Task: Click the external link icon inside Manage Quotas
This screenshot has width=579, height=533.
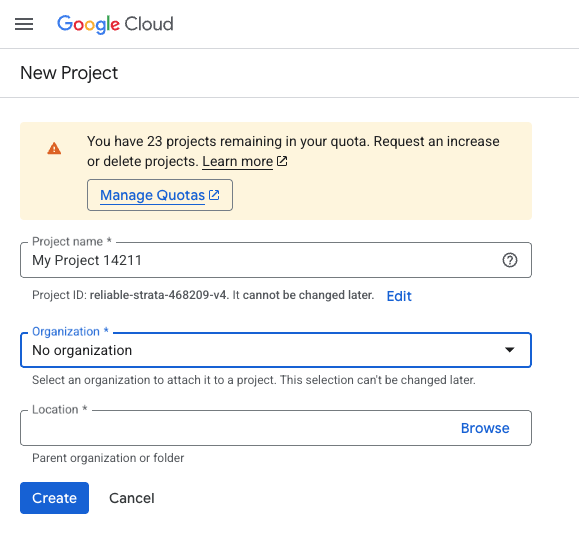Action: [214, 195]
